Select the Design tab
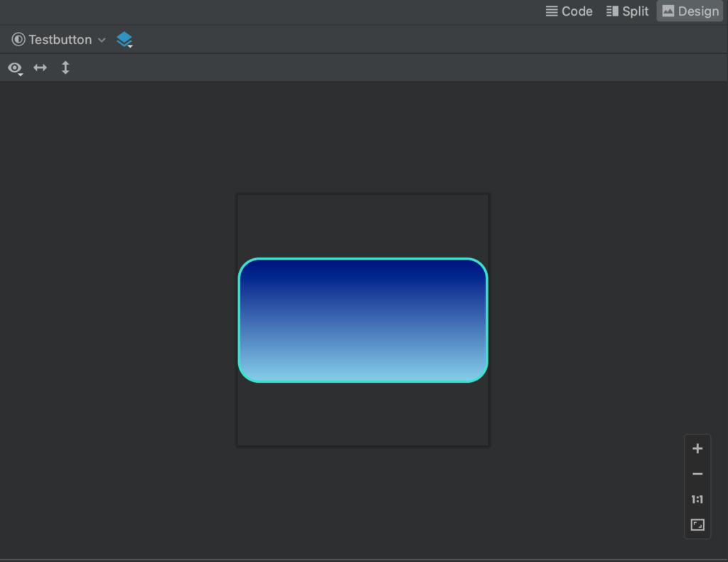 pos(688,11)
